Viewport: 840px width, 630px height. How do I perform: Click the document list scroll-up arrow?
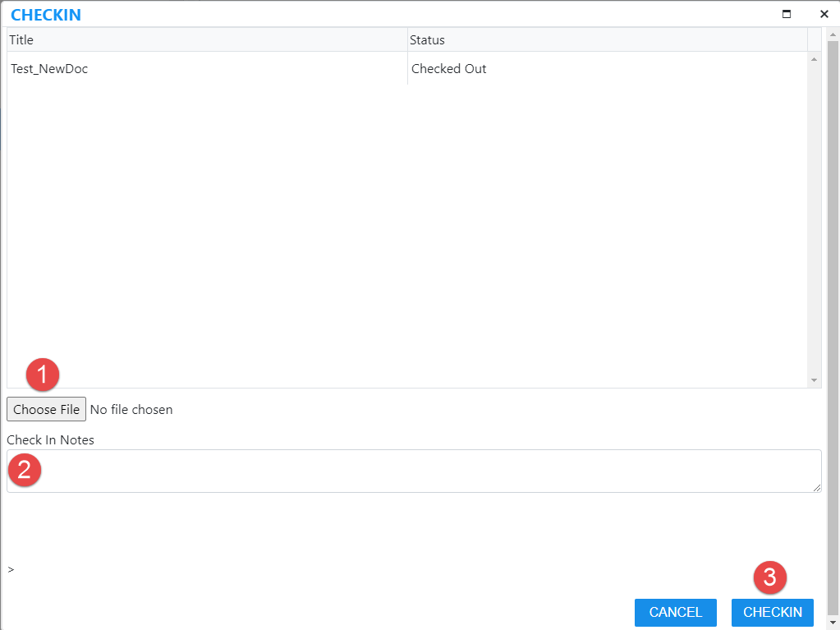[x=814, y=59]
